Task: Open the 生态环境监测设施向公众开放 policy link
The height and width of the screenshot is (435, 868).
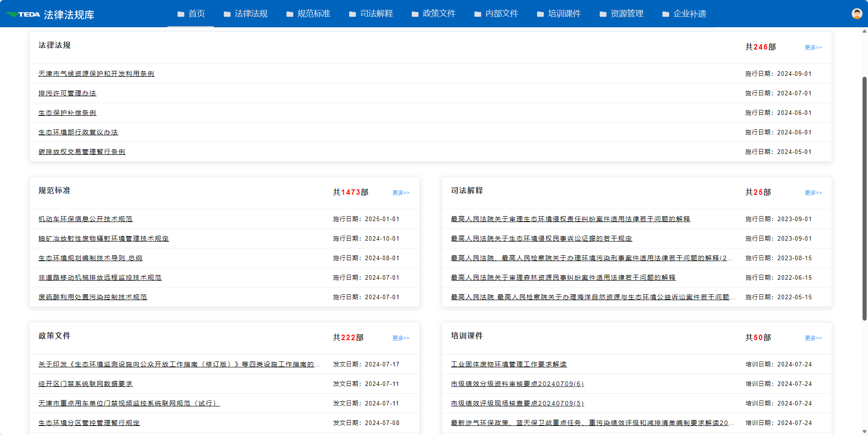Action: tap(180, 364)
